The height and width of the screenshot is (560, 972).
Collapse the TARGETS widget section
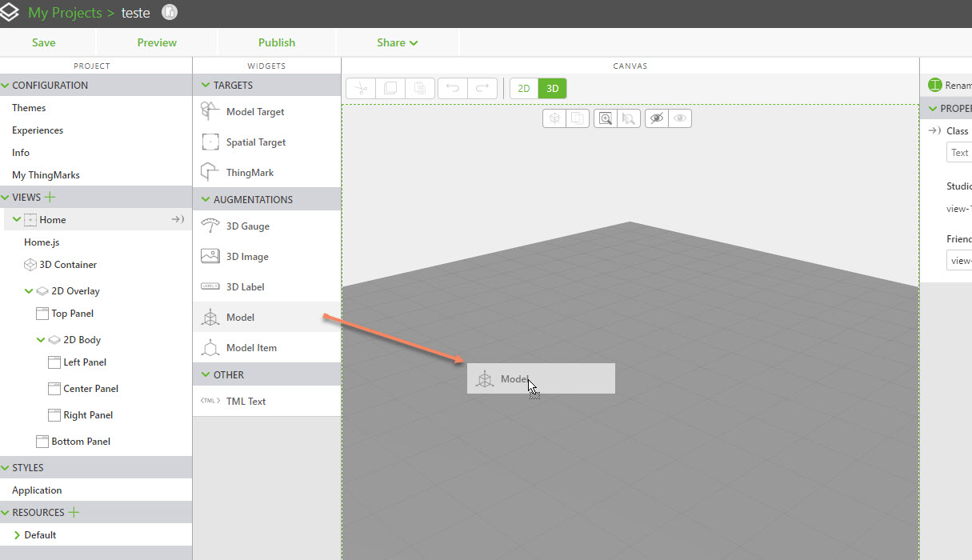click(x=207, y=84)
